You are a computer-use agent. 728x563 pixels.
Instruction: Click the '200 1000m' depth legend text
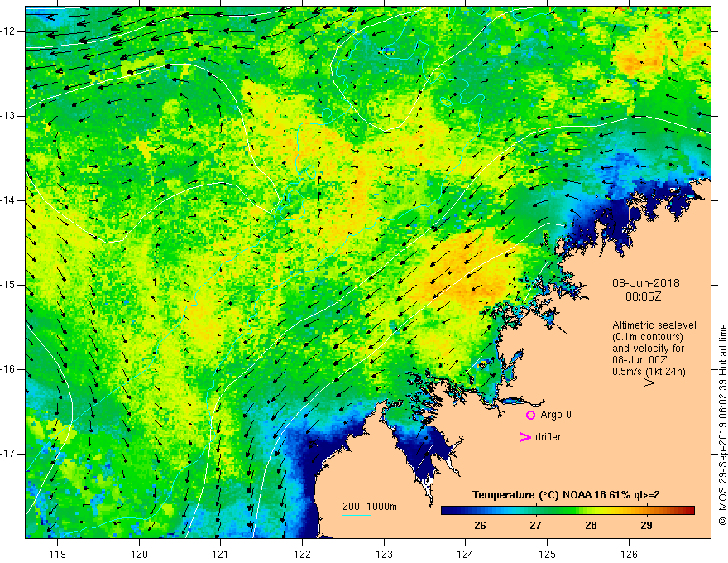(370, 507)
